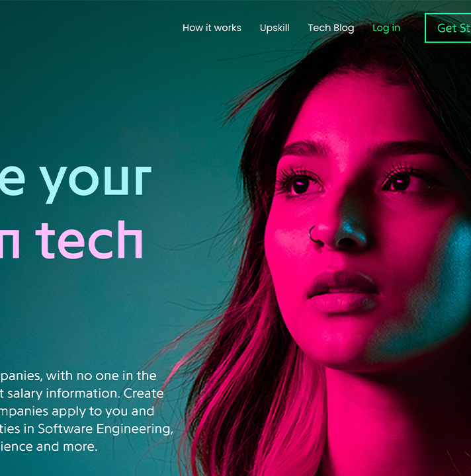Click the light blue "your" headline word

point(96,181)
